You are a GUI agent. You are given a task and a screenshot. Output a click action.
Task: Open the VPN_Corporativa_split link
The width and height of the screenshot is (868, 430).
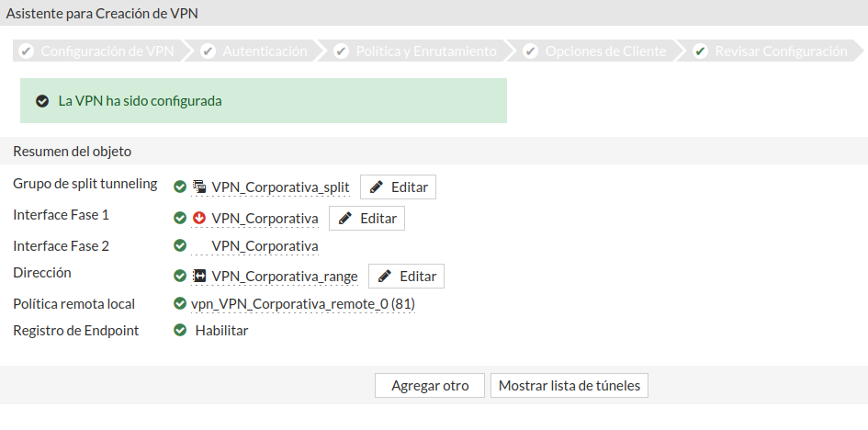(280, 187)
